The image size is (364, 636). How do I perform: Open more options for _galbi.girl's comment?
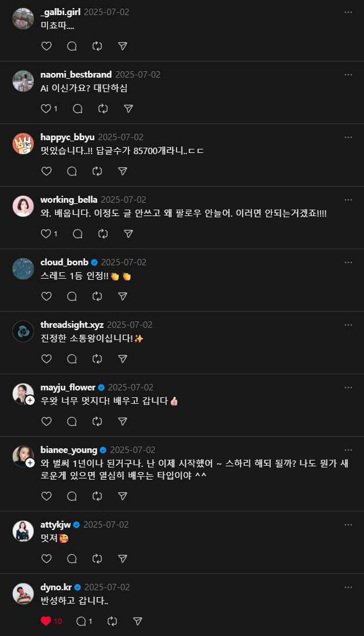tap(348, 12)
